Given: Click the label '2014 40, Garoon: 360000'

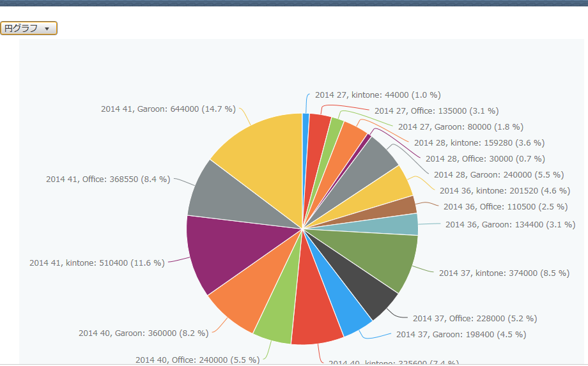Looking at the screenshot, I should pos(143,333).
